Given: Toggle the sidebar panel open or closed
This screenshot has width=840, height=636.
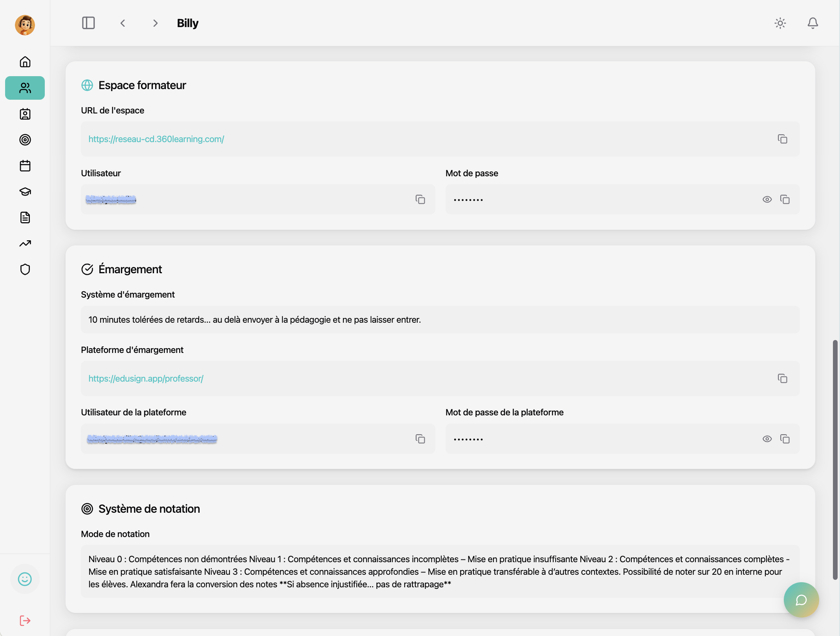Looking at the screenshot, I should click(x=88, y=23).
